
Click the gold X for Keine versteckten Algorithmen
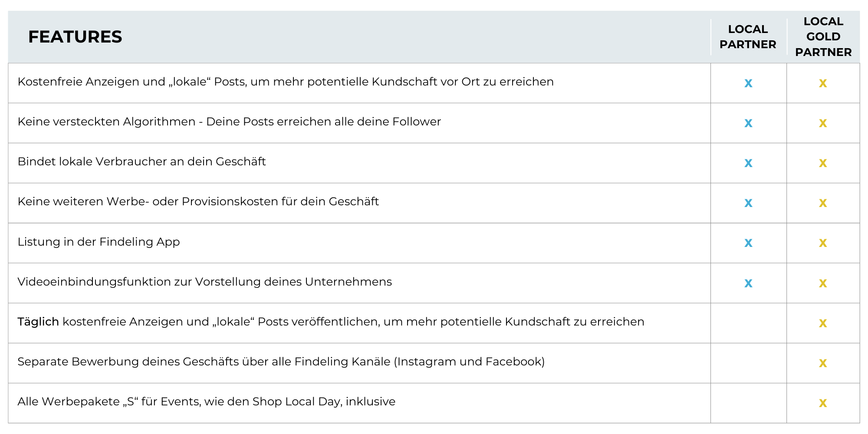click(822, 123)
